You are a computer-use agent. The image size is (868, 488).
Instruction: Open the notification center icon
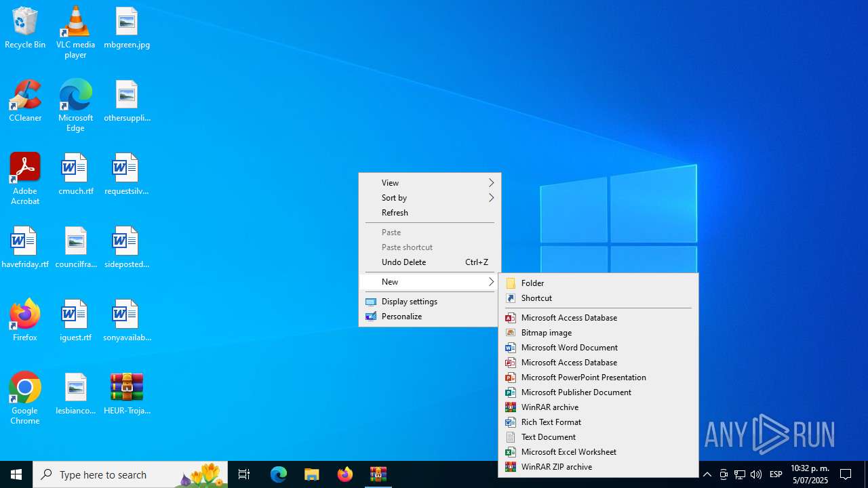point(846,474)
